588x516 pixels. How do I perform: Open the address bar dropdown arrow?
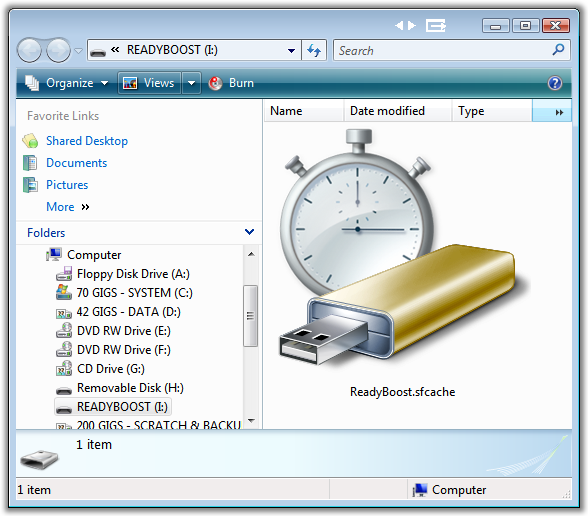pyautogui.click(x=291, y=50)
